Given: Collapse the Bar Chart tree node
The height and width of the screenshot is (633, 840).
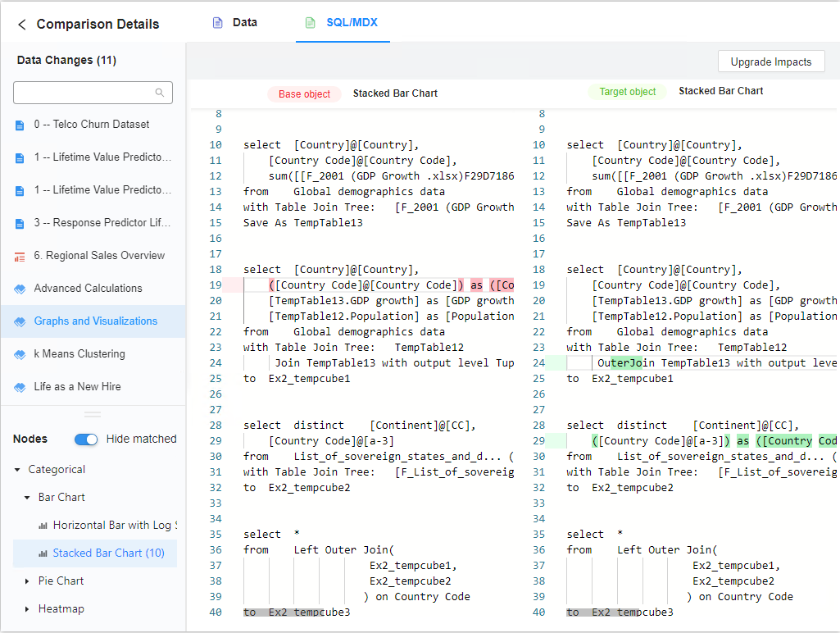Looking at the screenshot, I should point(28,498).
